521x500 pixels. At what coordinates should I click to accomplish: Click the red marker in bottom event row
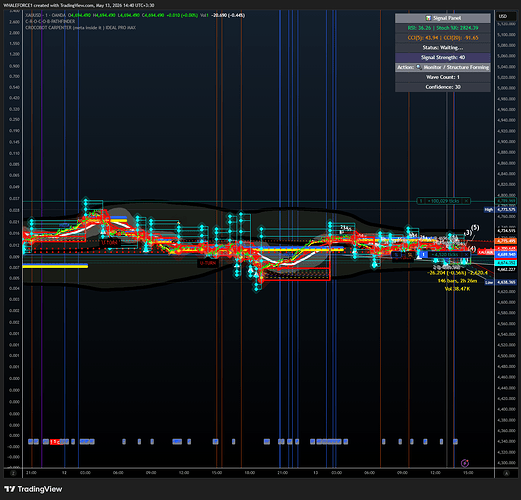(55, 442)
